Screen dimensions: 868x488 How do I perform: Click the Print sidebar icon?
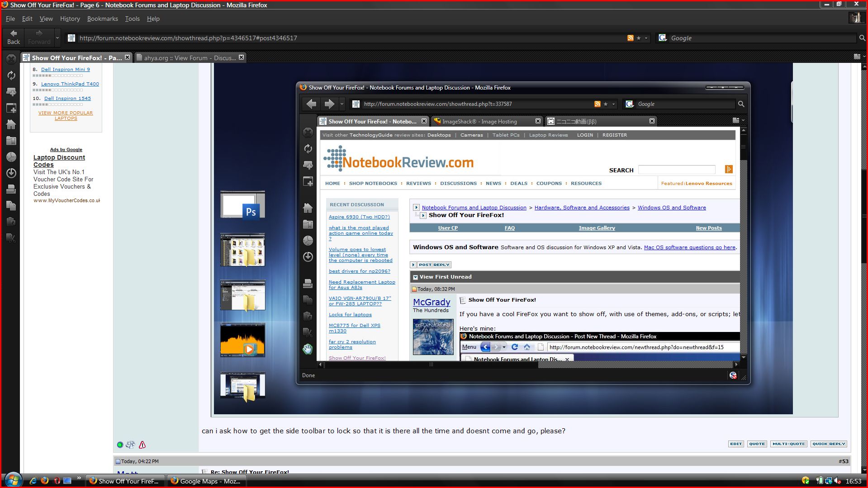tap(11, 190)
